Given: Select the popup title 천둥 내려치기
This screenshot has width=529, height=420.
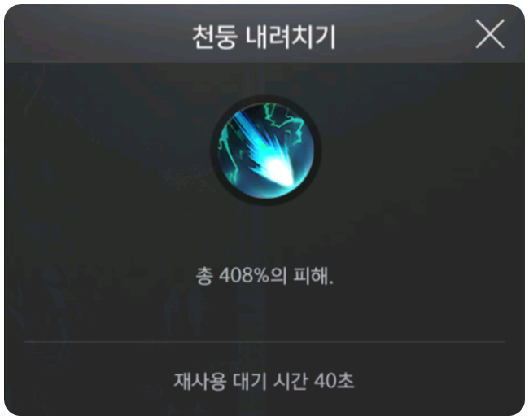Looking at the screenshot, I should pyautogui.click(x=264, y=37).
